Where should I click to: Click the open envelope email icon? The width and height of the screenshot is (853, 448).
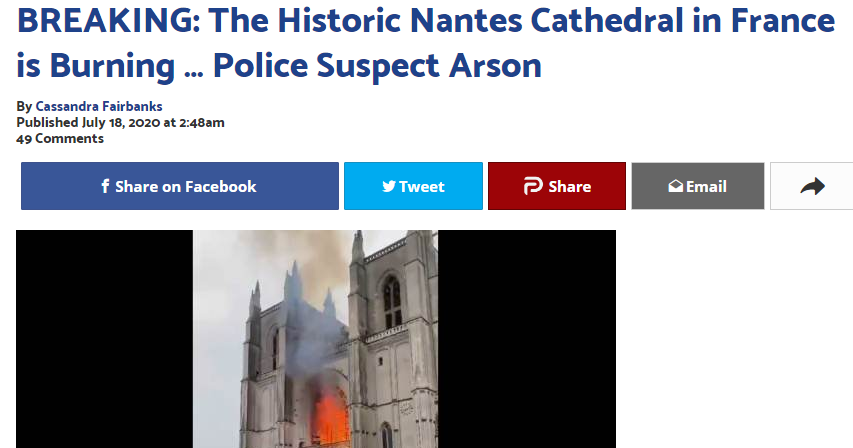click(676, 186)
